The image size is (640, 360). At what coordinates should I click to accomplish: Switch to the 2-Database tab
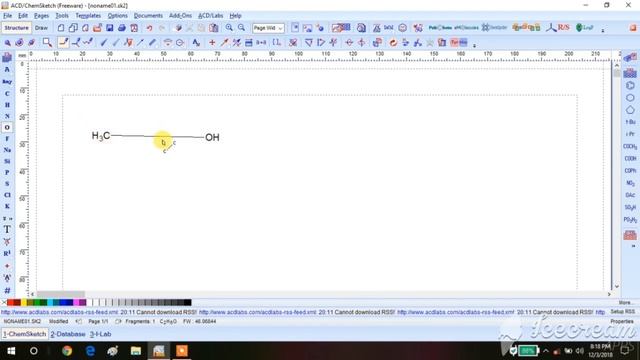tap(68, 334)
